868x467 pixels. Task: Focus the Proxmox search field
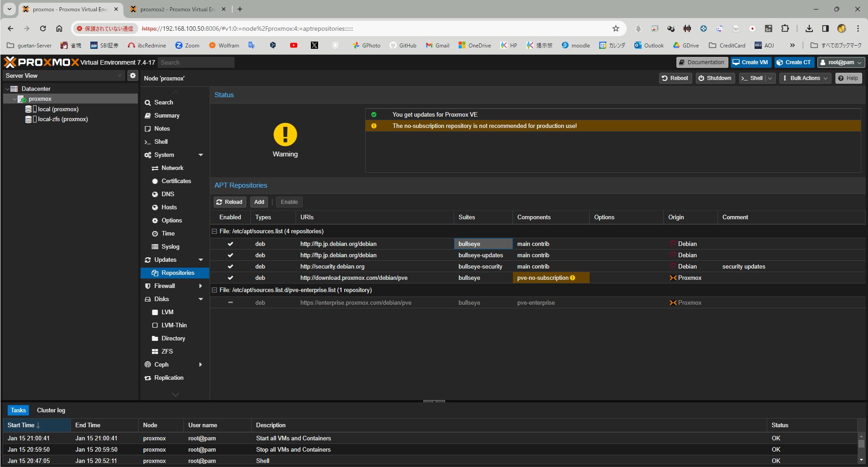(x=196, y=62)
